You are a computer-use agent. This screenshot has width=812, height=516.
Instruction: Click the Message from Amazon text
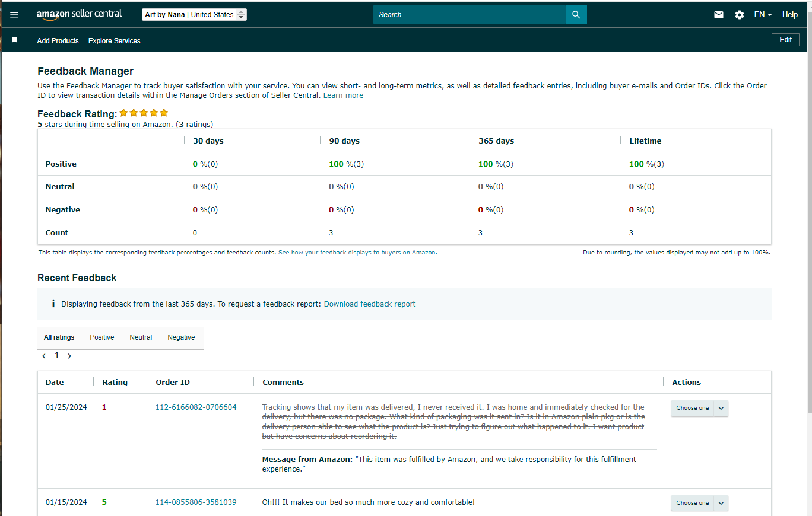[449, 464]
